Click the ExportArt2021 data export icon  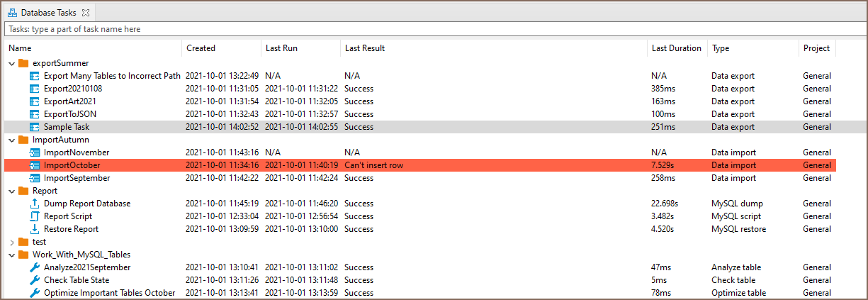click(x=35, y=101)
